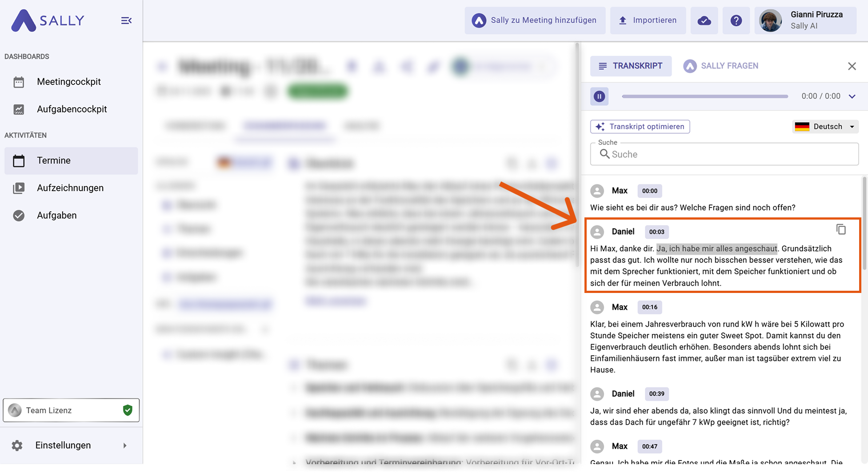Open the Deutsch language dropdown
Screen dimensions: 868x473
coord(825,127)
